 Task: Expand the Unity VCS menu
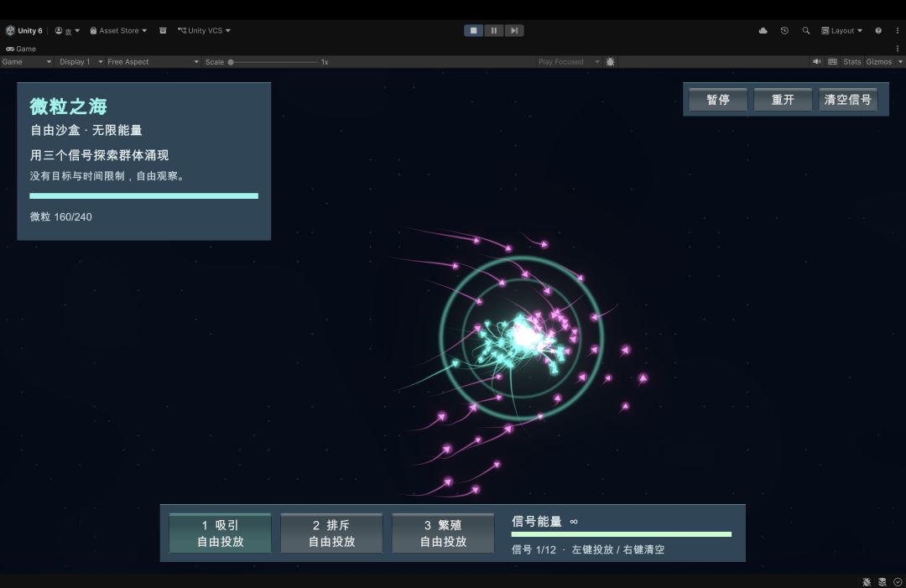204,30
